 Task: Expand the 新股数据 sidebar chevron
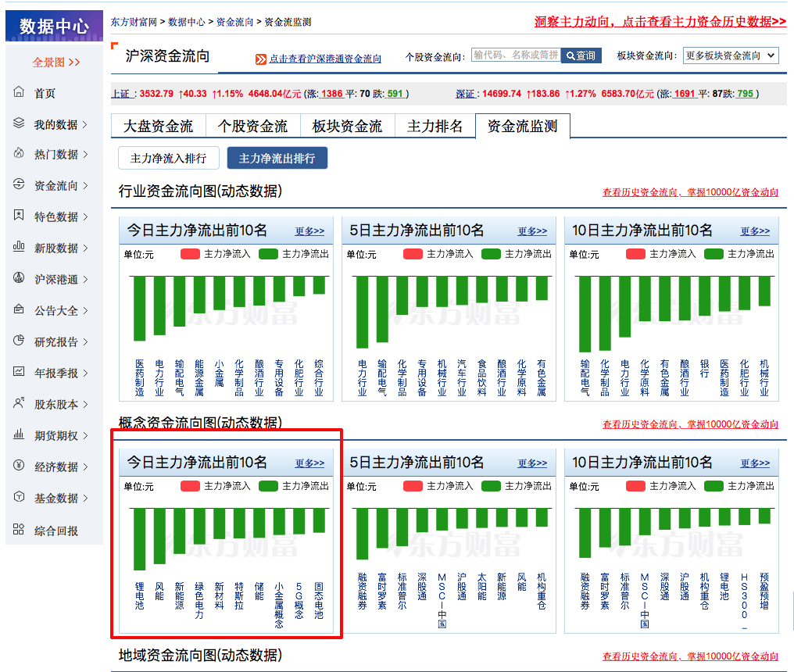pyautogui.click(x=84, y=248)
